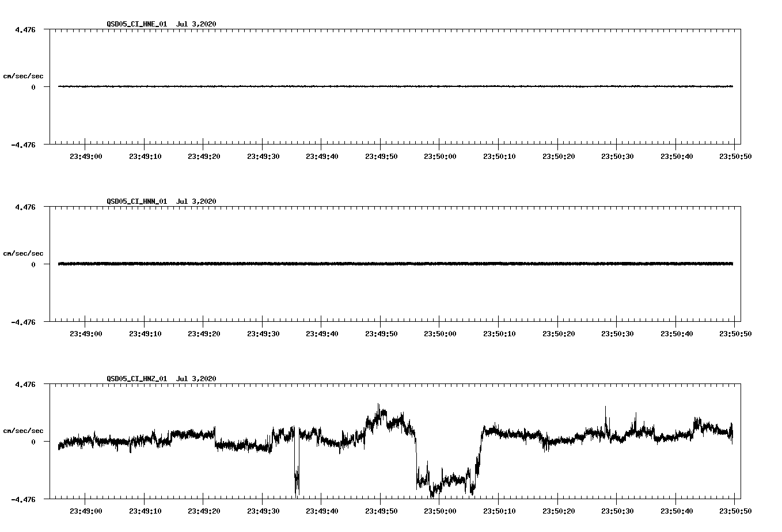The height and width of the screenshot is (532, 782).
Task: Click the cm/sec/sec unit label on HNN chart
Action: pyautogui.click(x=23, y=253)
